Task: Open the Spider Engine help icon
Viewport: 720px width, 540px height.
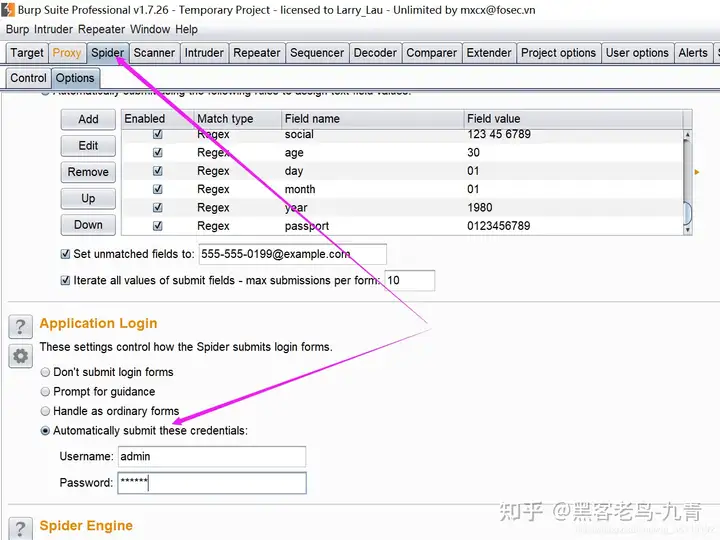Action: click(x=20, y=529)
